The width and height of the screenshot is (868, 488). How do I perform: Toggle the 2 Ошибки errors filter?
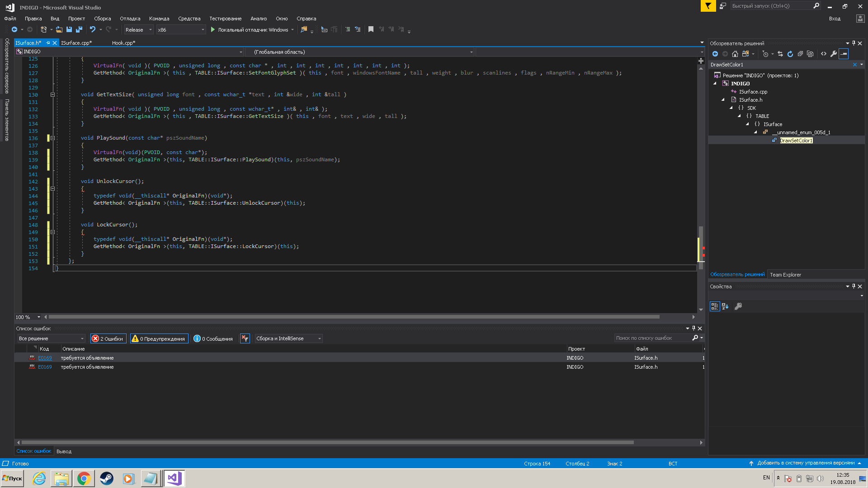(108, 338)
